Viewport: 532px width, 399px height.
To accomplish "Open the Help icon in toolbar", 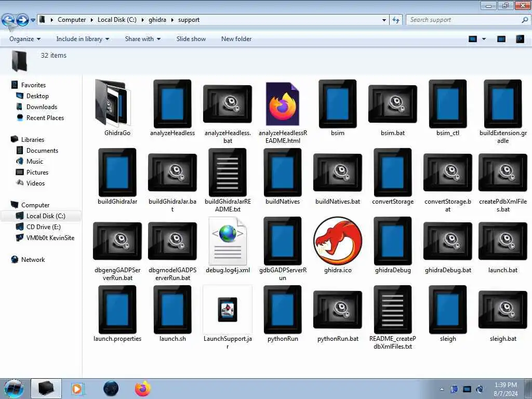I will [x=520, y=39].
